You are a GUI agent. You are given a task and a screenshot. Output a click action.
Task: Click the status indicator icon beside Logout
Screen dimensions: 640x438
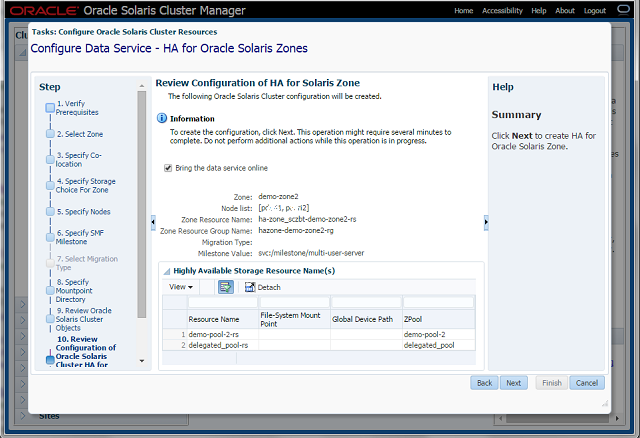coord(623,10)
